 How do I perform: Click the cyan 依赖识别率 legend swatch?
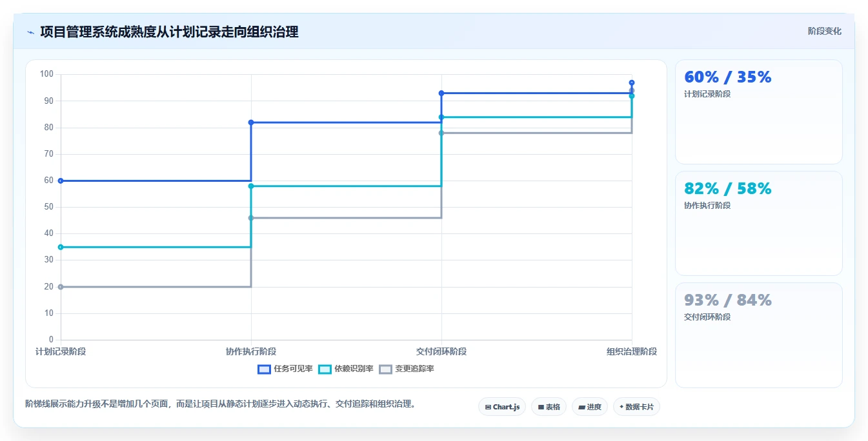(325, 369)
